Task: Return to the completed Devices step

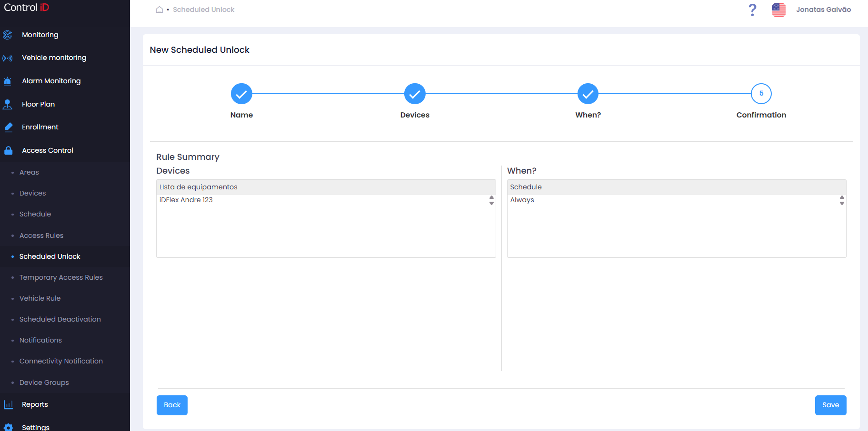Action: tap(415, 94)
